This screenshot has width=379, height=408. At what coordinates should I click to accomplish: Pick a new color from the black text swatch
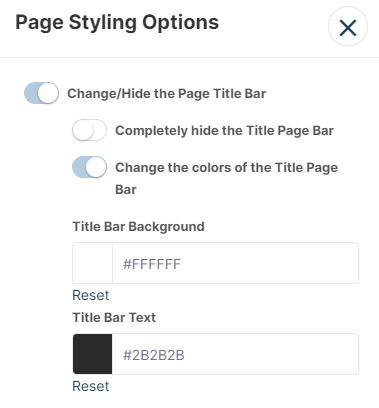coord(93,354)
